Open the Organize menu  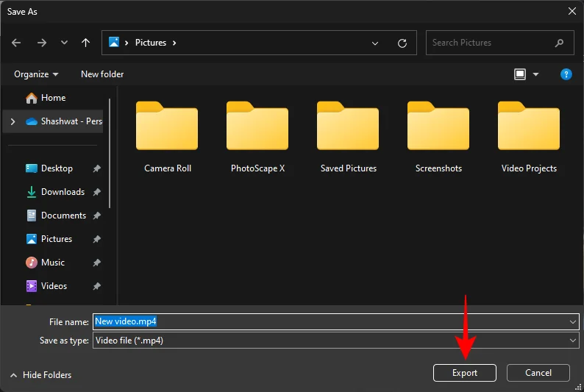tap(36, 74)
